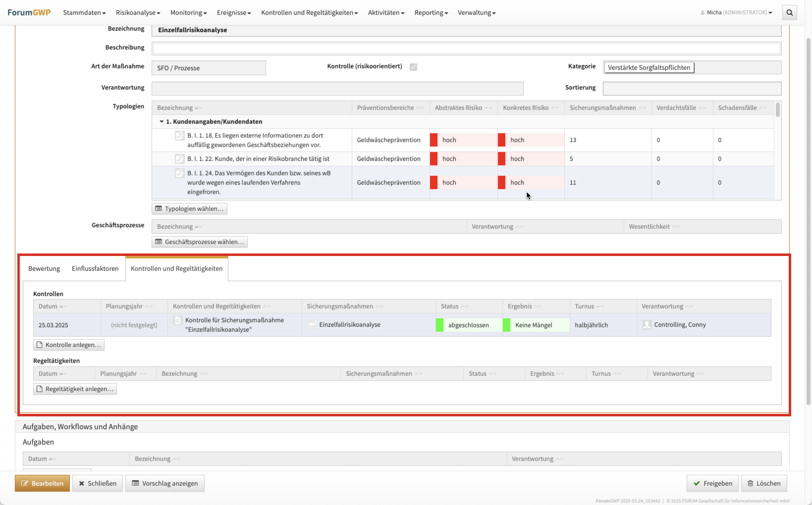Click the document icon beside typology B. I. 1. 24
Screen dimensions: 812x505
tap(179, 173)
